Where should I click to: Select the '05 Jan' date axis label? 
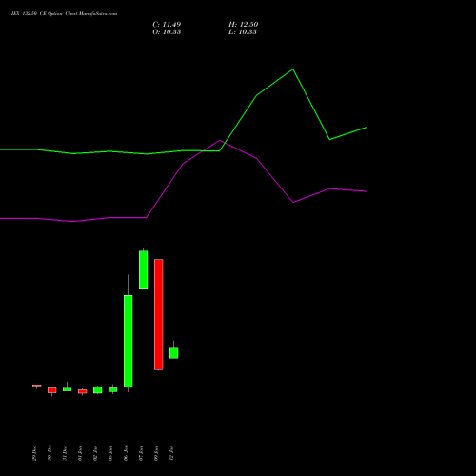pos(110,453)
